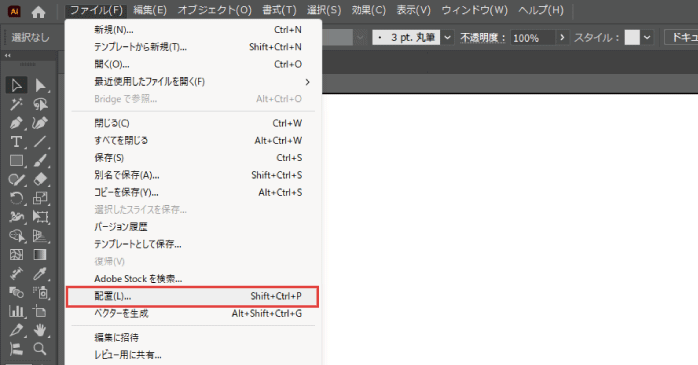Choose テンプレートとして保存...
The height and width of the screenshot is (365, 698).
(x=193, y=244)
